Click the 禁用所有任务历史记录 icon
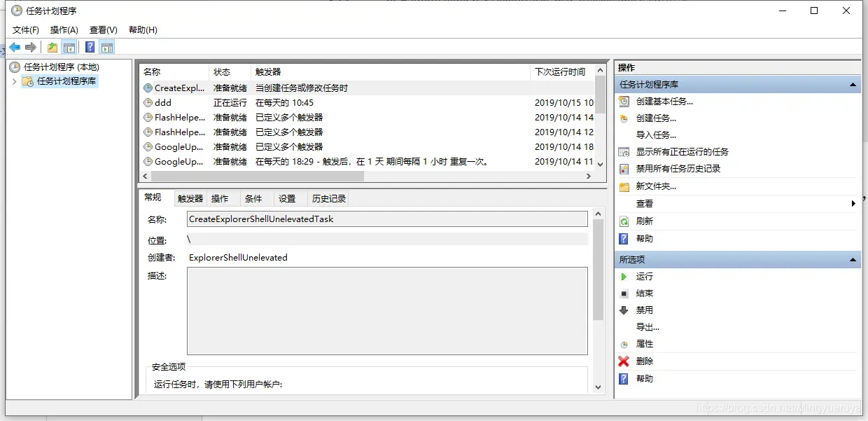868x421 pixels. 624,169
